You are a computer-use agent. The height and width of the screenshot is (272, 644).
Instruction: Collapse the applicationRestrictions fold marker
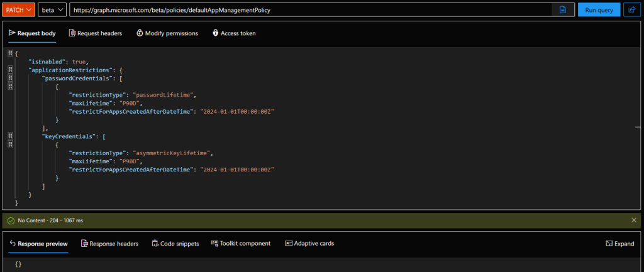click(x=10, y=70)
